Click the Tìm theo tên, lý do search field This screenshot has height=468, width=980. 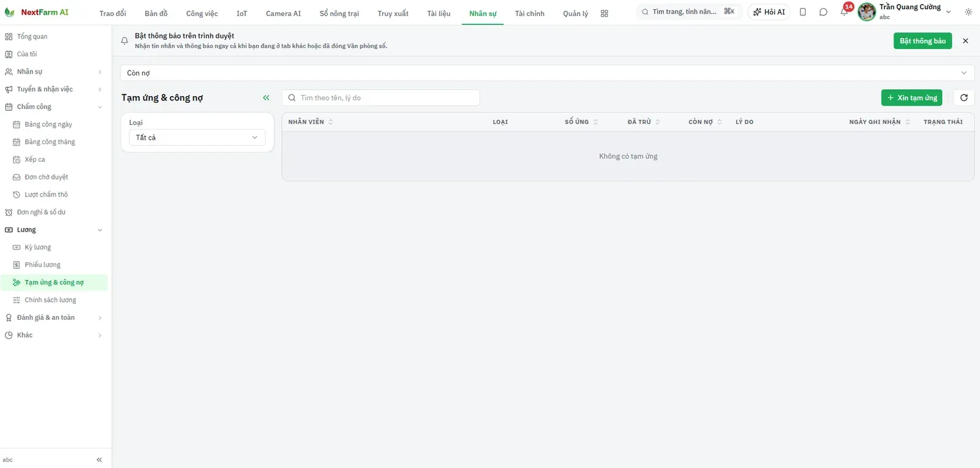point(381,98)
